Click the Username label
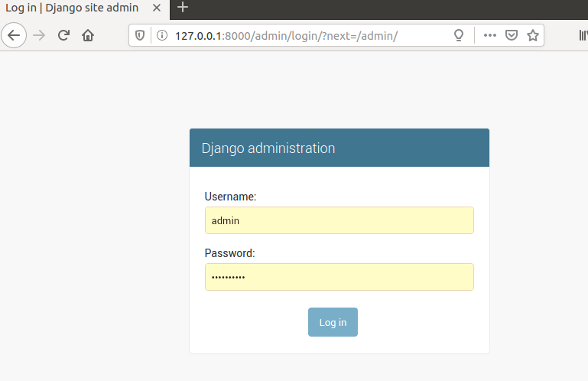Image resolution: width=588 pixels, height=381 pixels. [230, 197]
